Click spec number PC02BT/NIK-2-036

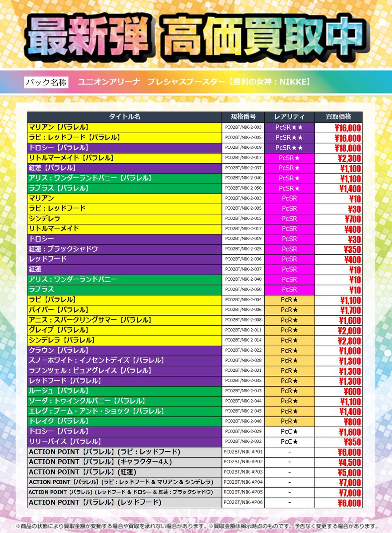[x=243, y=259]
